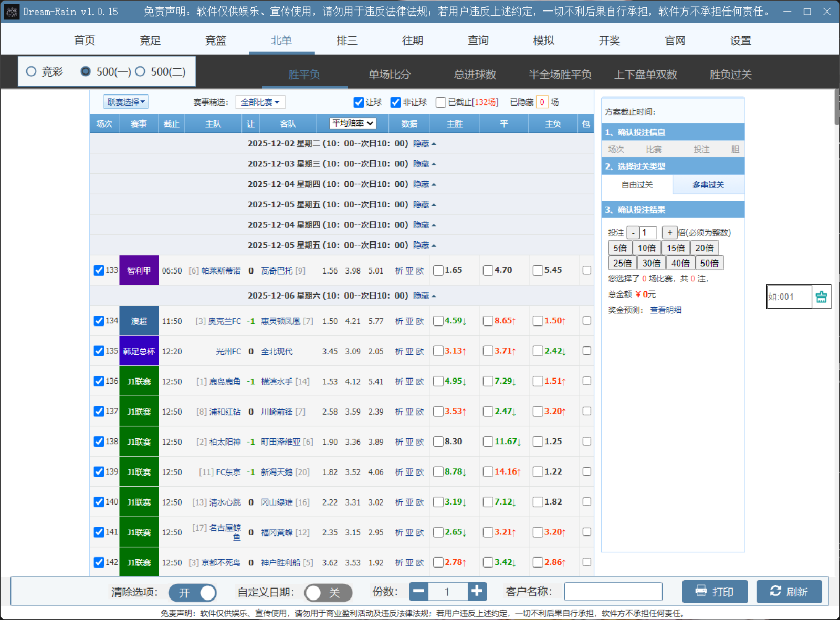Turn off the 清除选项 toggle
The image size is (840, 620).
click(x=193, y=593)
